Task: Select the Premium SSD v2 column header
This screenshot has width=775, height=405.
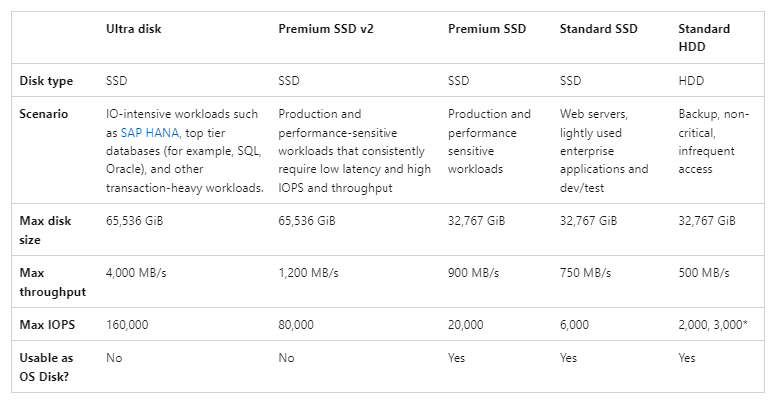Action: click(326, 29)
